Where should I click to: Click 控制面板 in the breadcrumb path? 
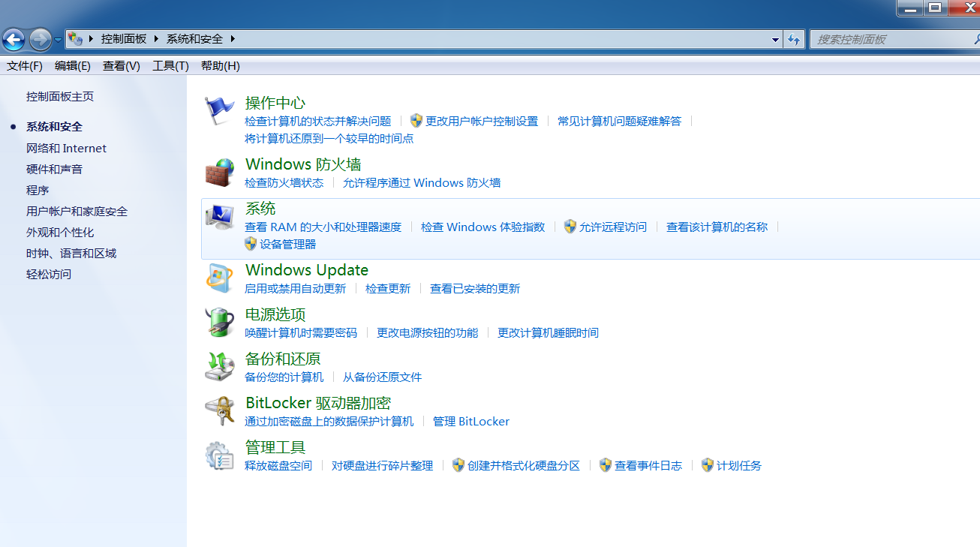(124, 38)
